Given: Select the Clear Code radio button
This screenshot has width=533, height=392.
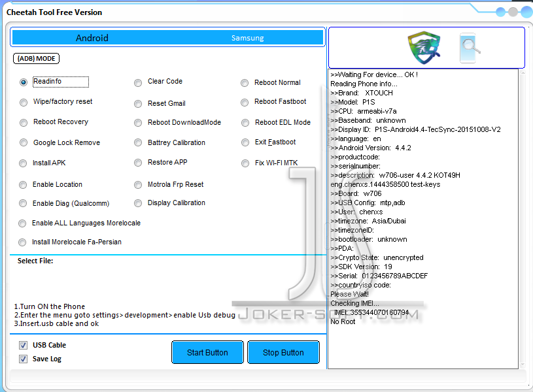Looking at the screenshot, I should (x=138, y=83).
